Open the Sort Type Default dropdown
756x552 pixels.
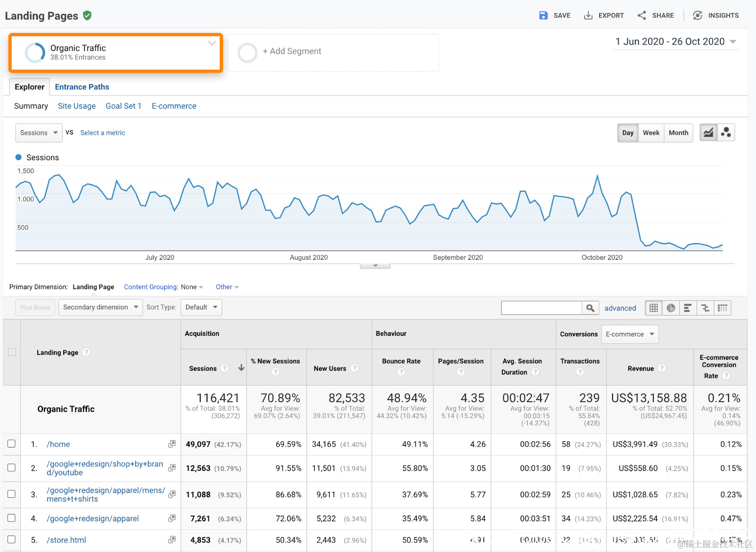click(202, 307)
